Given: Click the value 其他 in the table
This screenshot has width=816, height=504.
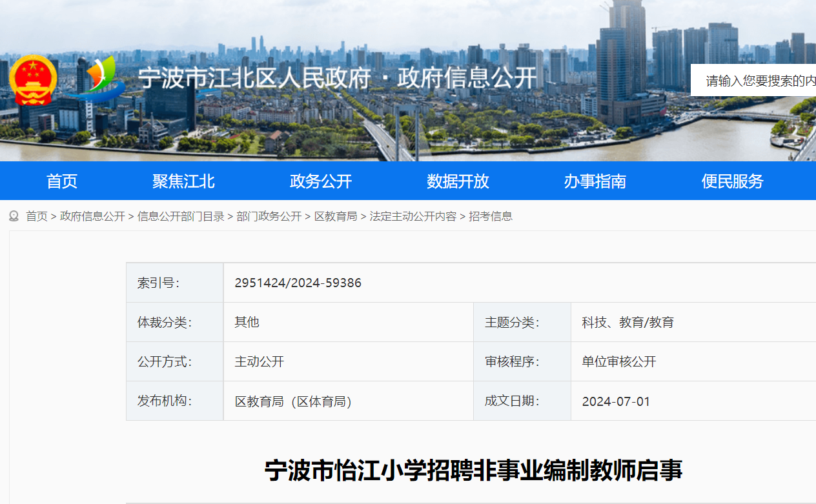Looking at the screenshot, I should (247, 323).
